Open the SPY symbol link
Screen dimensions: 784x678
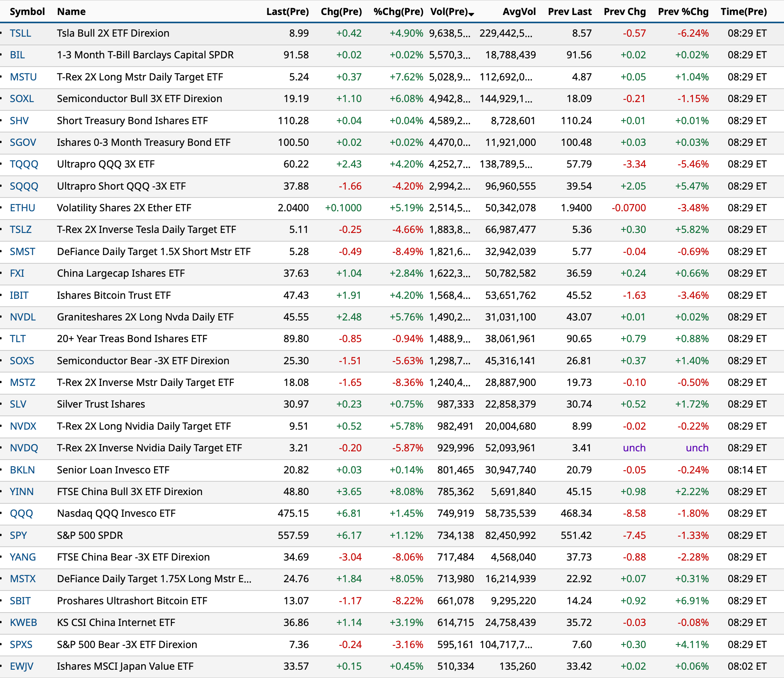tap(19, 535)
